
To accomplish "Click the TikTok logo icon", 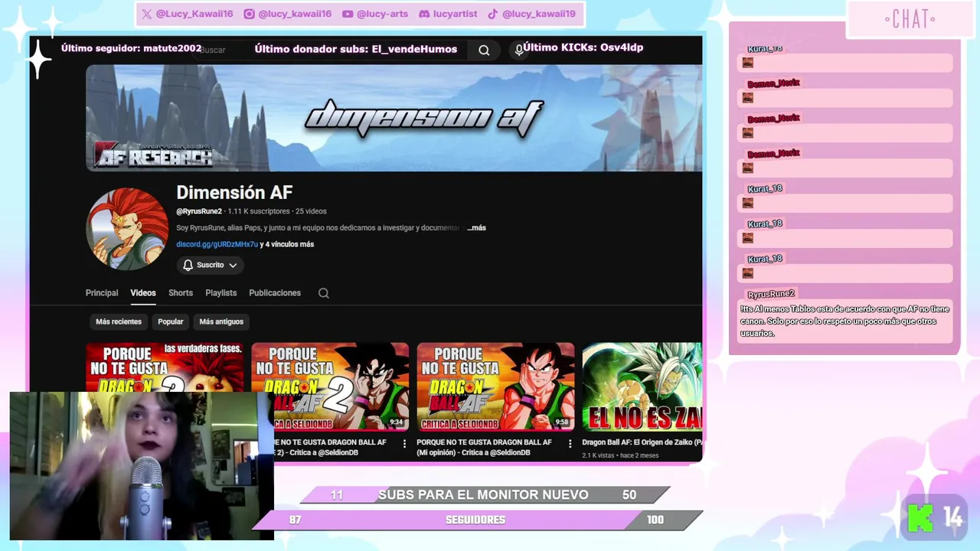I will click(x=493, y=14).
